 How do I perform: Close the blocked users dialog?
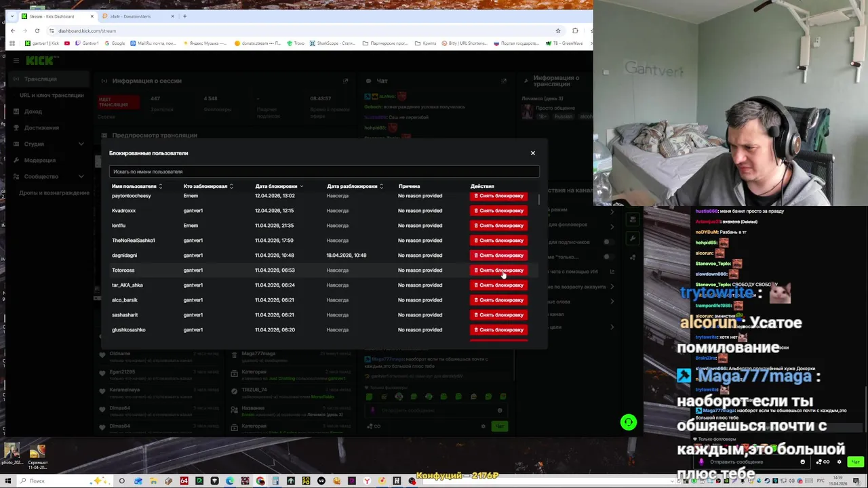532,153
